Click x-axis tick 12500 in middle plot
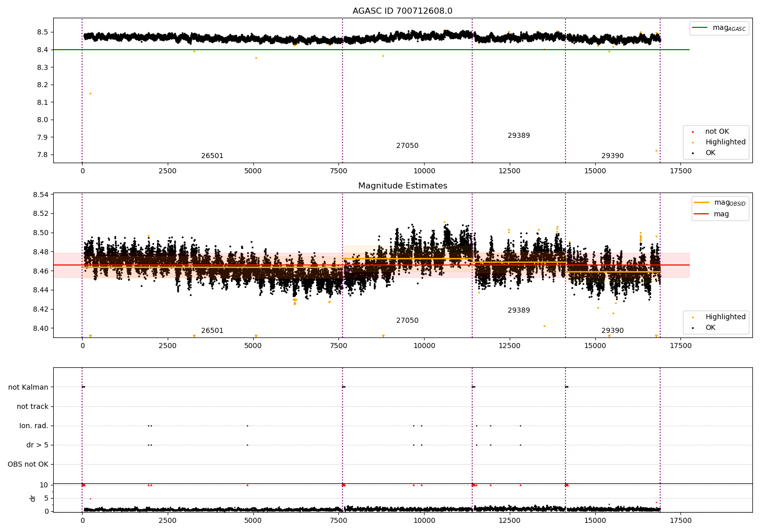This screenshot has width=760, height=532. click(x=509, y=346)
